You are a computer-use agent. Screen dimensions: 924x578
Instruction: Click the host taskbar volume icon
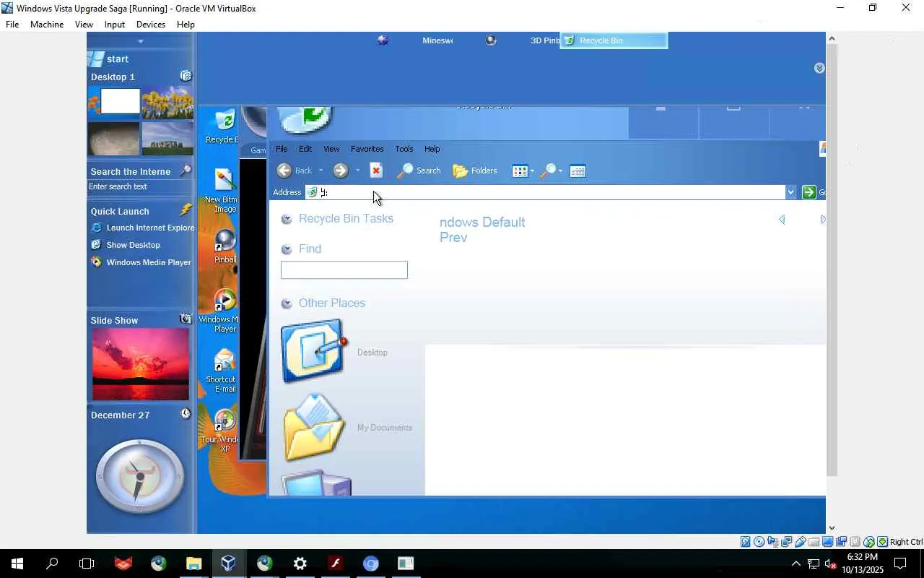pos(829,564)
